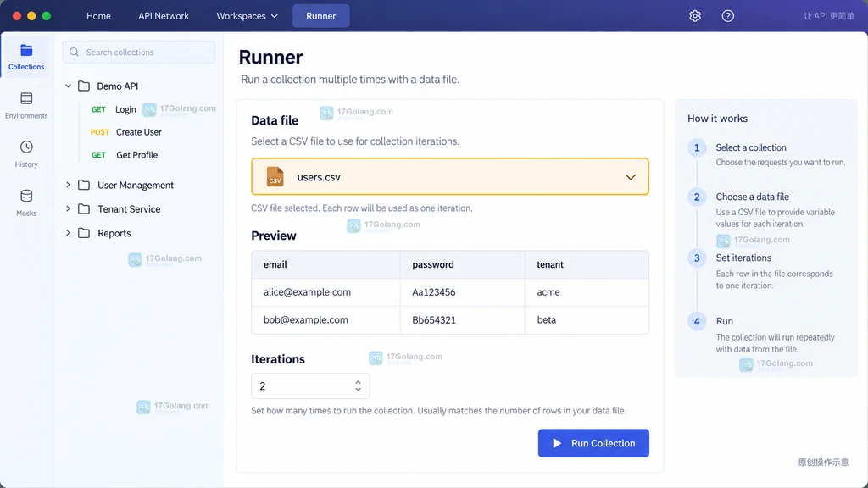
Task: Expand the User Management collection
Action: 68,185
